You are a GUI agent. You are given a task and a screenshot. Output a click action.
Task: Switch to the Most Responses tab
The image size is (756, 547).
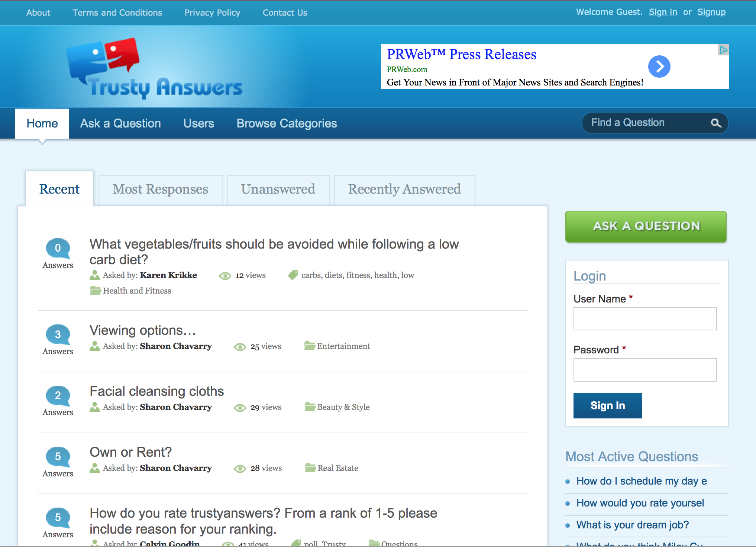[x=160, y=189]
